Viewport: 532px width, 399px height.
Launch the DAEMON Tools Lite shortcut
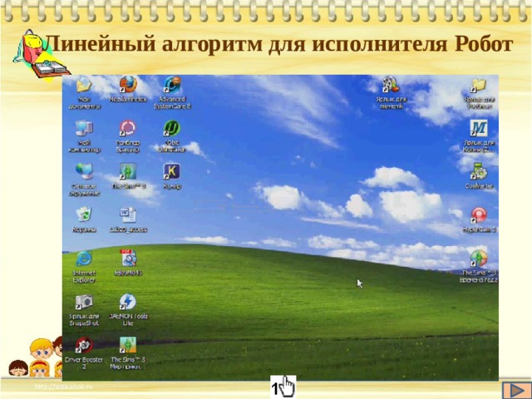click(128, 302)
